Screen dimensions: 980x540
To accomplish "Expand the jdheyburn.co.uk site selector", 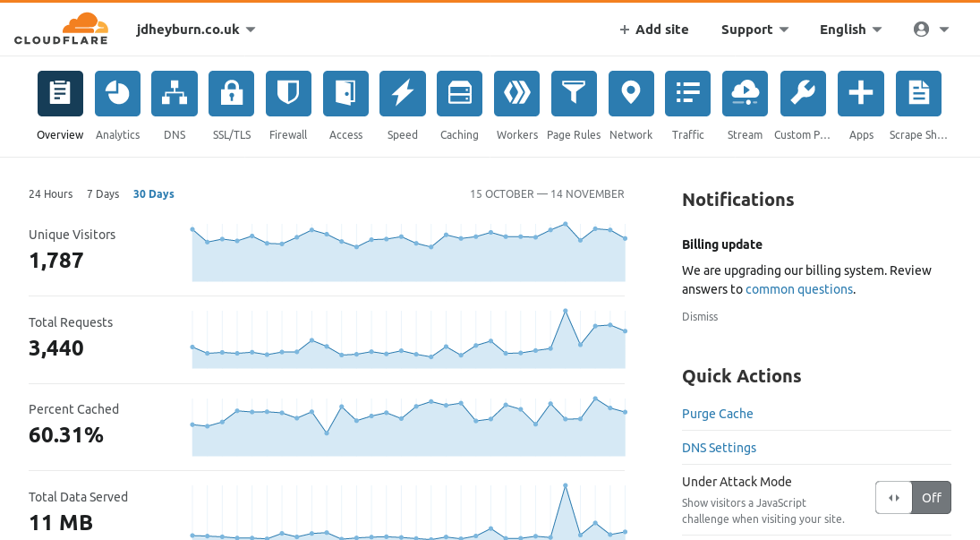I will [x=196, y=30].
